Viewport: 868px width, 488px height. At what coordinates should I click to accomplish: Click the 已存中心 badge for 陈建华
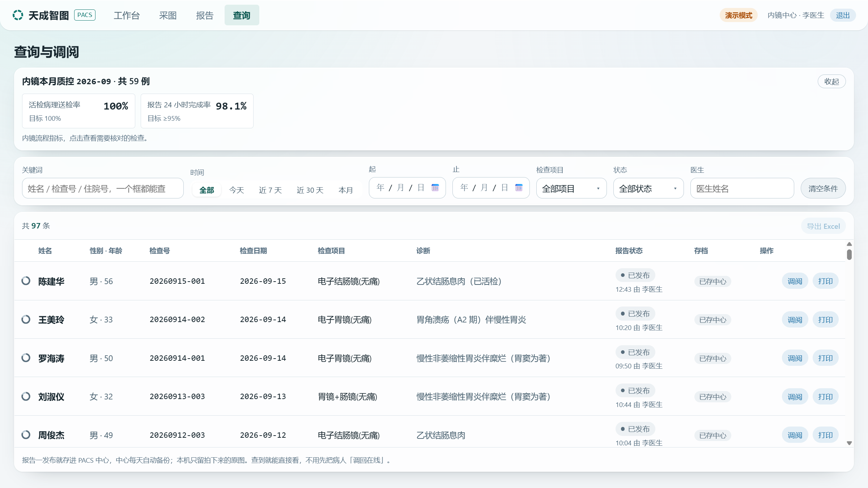coord(712,281)
